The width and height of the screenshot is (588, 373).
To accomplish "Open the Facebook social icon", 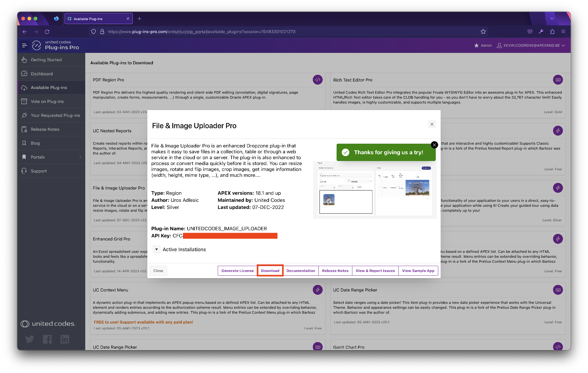I will pyautogui.click(x=47, y=339).
